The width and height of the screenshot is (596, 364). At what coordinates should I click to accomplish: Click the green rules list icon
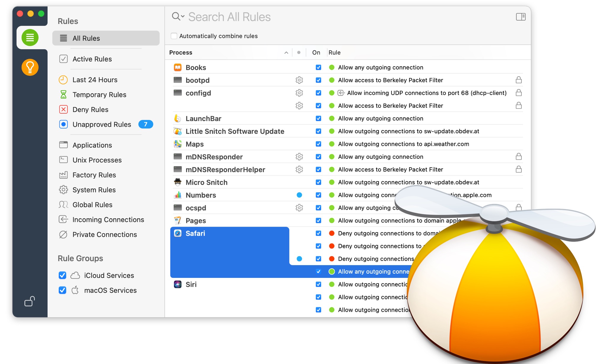(30, 38)
